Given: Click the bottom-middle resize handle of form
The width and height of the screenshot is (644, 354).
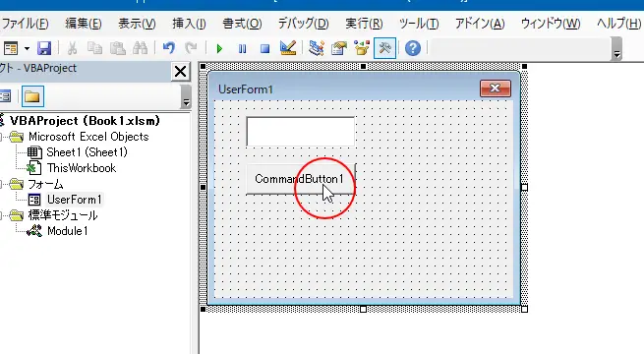Looking at the screenshot, I should point(363,309).
